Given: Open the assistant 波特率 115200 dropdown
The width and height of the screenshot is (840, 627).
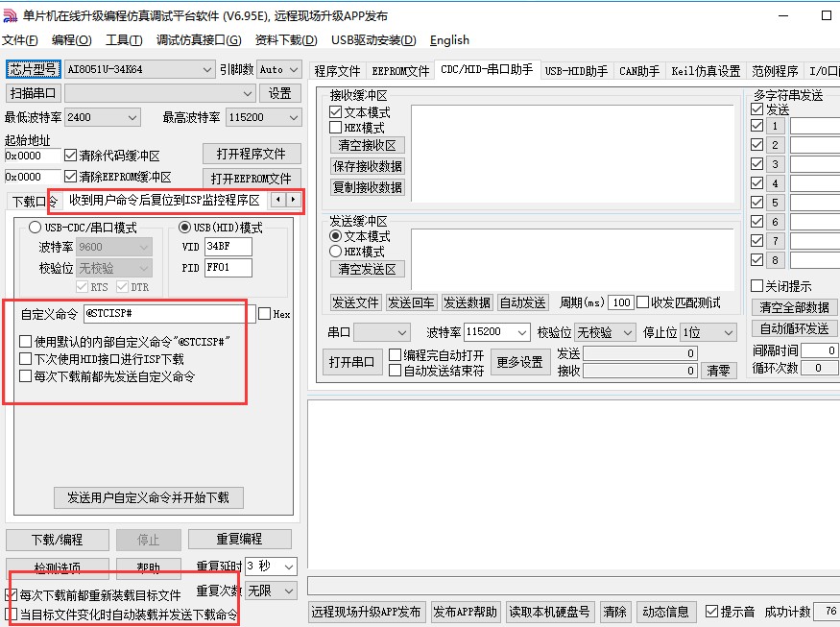Looking at the screenshot, I should (522, 333).
